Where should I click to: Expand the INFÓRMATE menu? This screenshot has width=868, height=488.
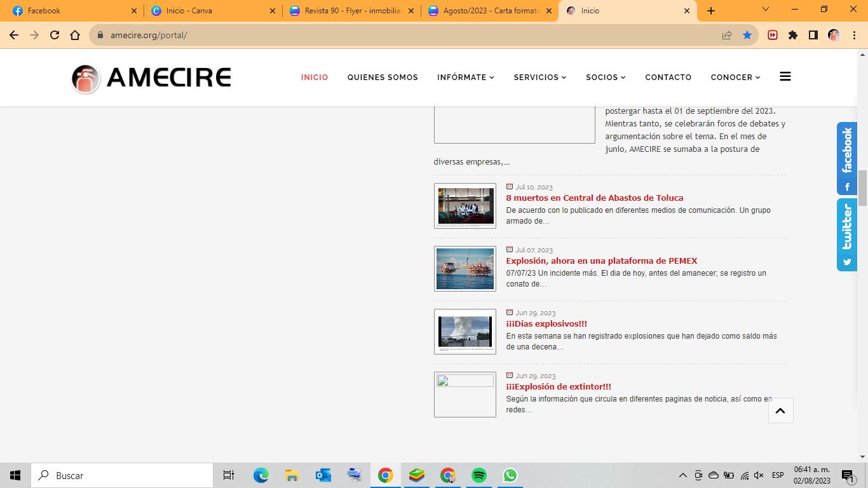point(466,77)
